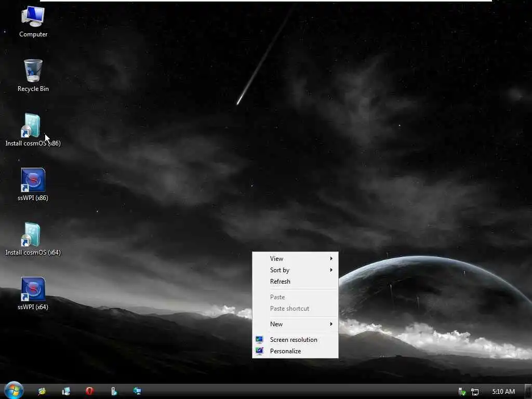Choose Paste shortcut in the context menu
Viewport: 532px width, 399px height.
(x=295, y=309)
